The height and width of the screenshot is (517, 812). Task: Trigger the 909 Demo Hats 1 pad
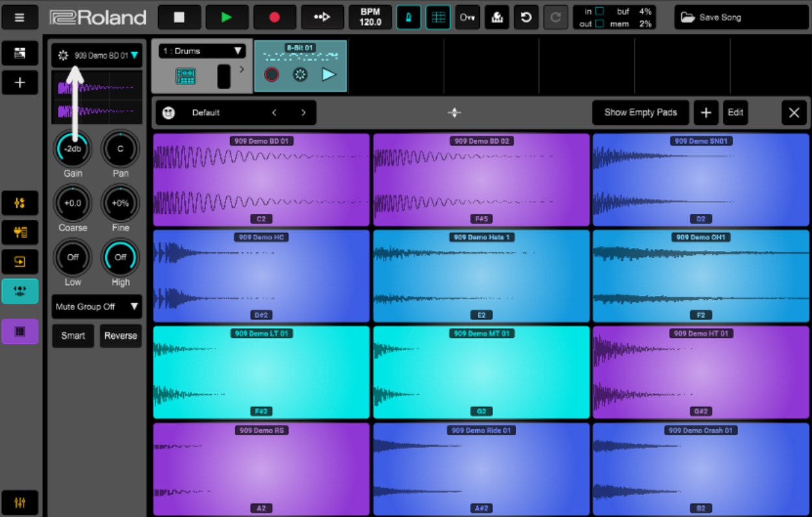tap(481, 276)
